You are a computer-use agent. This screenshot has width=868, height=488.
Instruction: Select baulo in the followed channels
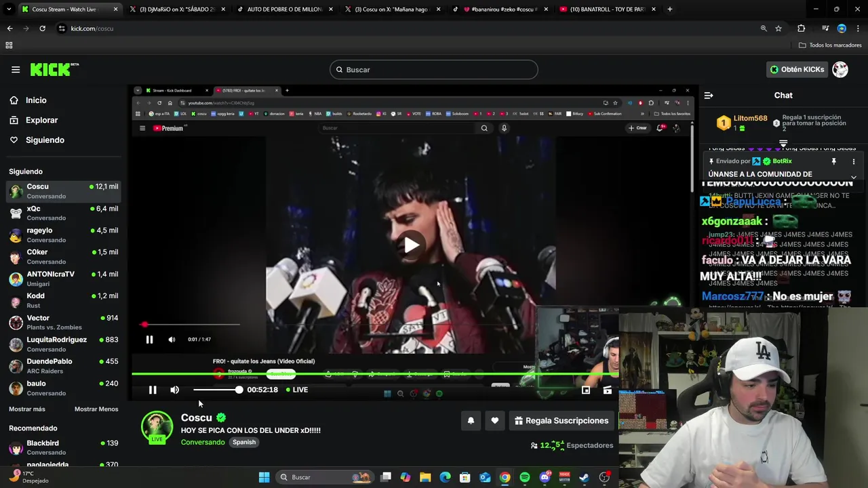(64, 388)
